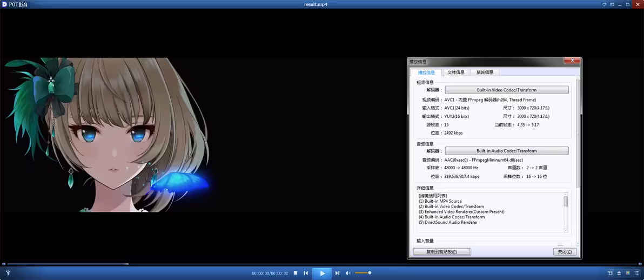Maximize the POT player window

click(628, 4)
